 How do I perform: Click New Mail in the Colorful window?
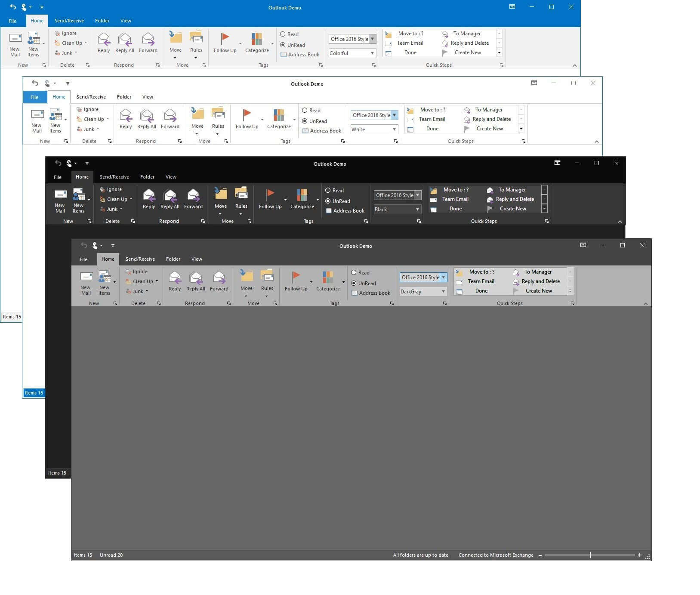[x=15, y=44]
